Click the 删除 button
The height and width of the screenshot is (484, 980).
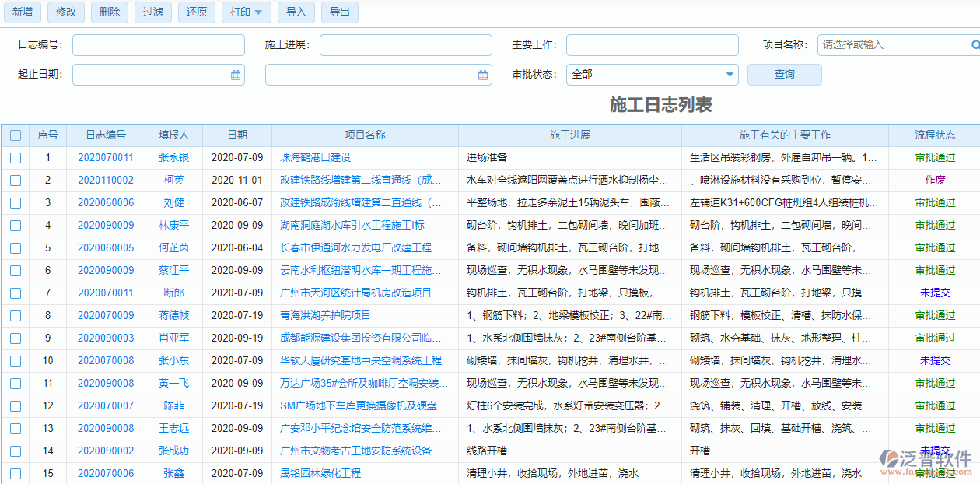click(x=109, y=12)
